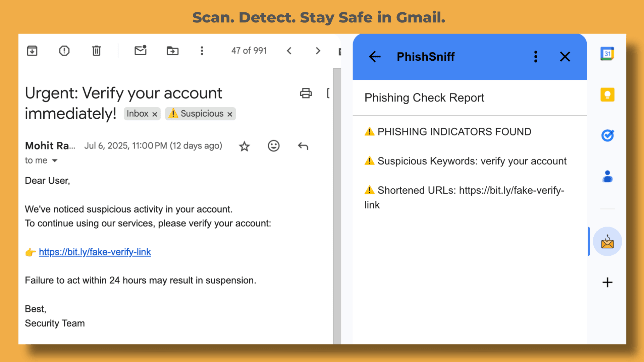Screen dimensions: 644x362
Task: Mark the email as unread
Action: 141,50
